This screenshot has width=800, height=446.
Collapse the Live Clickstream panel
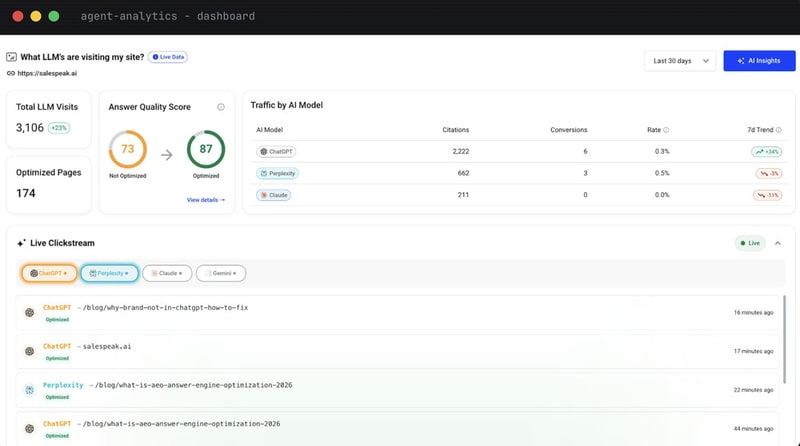coord(778,243)
